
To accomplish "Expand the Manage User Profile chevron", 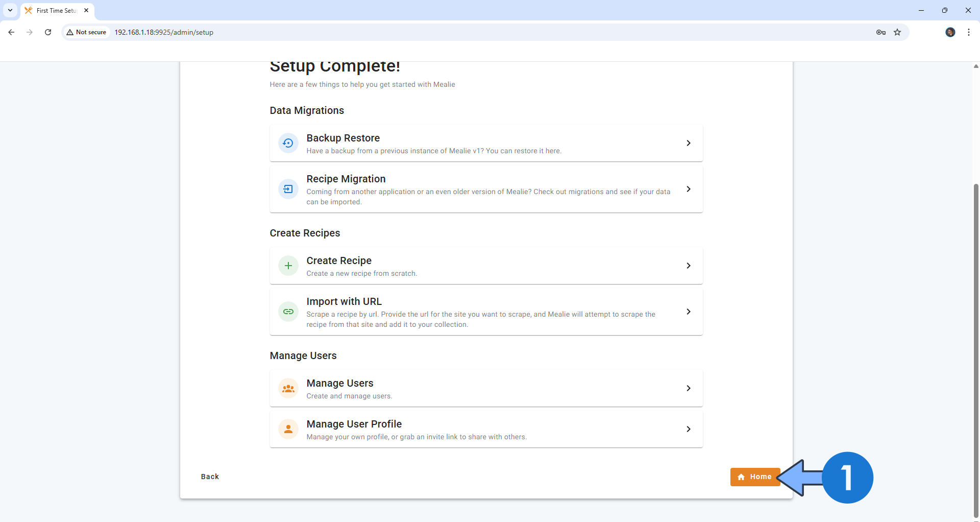I will click(x=689, y=429).
